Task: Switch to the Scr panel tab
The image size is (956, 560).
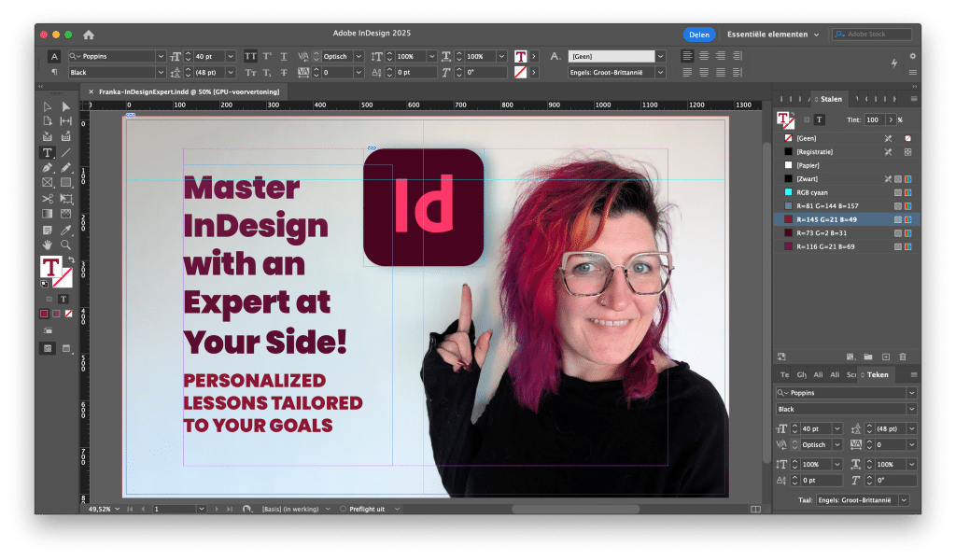Action: (851, 375)
